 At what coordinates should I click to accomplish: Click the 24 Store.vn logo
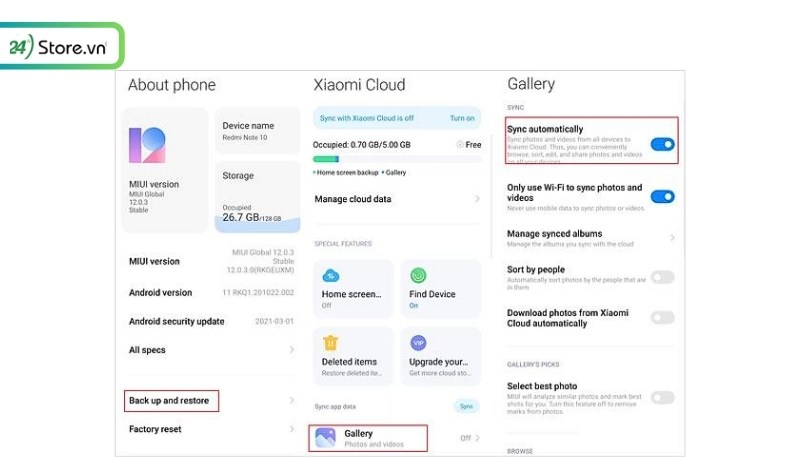[60, 46]
